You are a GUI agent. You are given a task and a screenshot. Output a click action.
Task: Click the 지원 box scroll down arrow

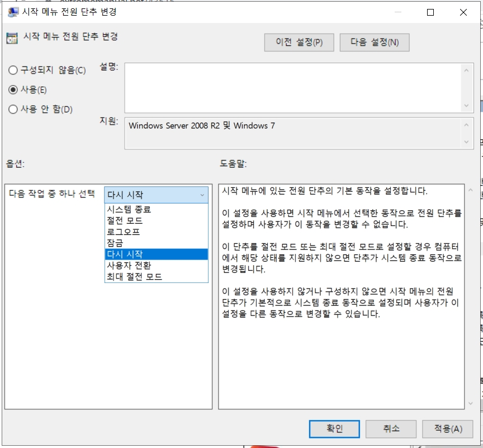click(466, 142)
